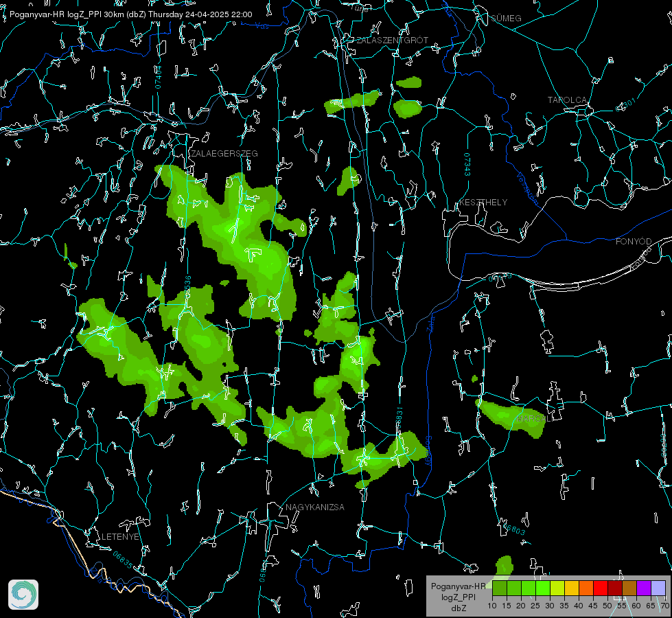Image resolution: width=672 pixels, height=618 pixels.
Task: Click the 6803 road number label
Action: point(514,529)
